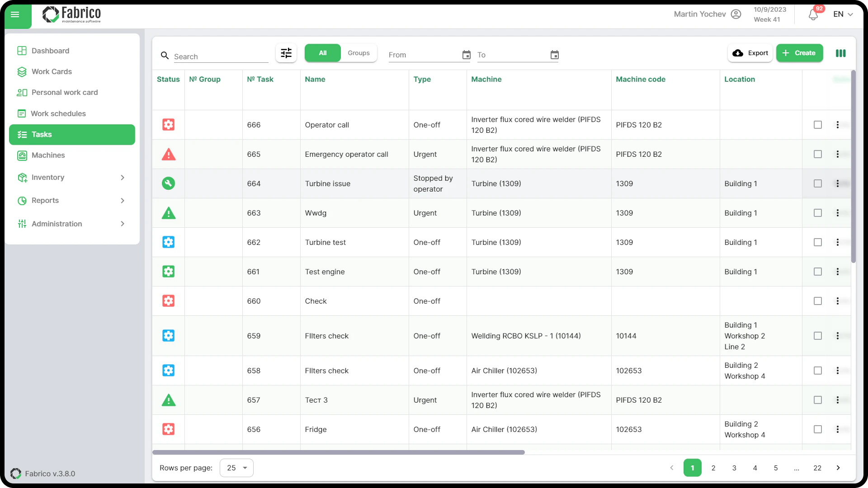868x488 pixels.
Task: Select the checkbox on the Fridge task row
Action: pyautogui.click(x=817, y=429)
